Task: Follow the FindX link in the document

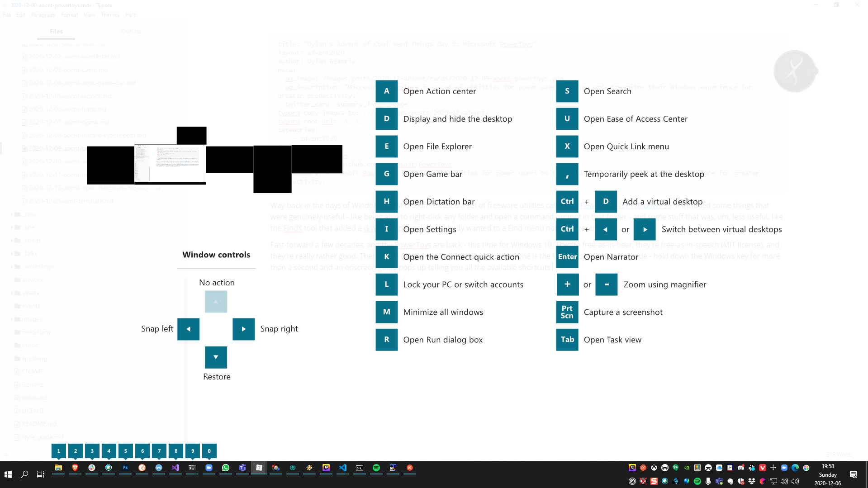Action: point(293,228)
